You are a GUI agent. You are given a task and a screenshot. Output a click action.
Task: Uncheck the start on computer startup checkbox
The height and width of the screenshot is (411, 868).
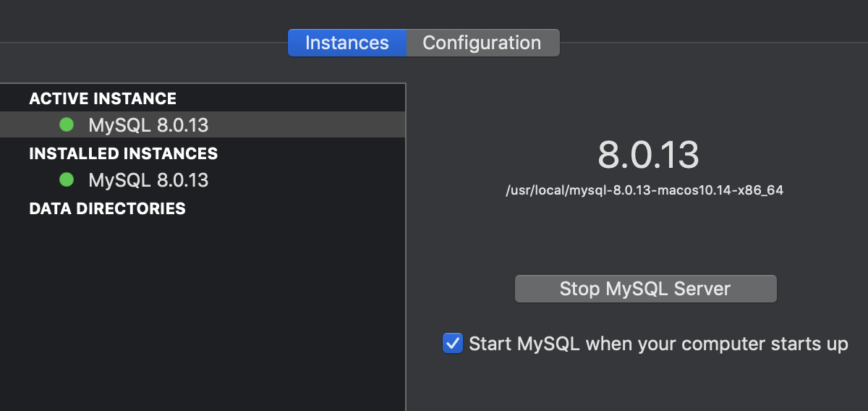click(x=453, y=343)
